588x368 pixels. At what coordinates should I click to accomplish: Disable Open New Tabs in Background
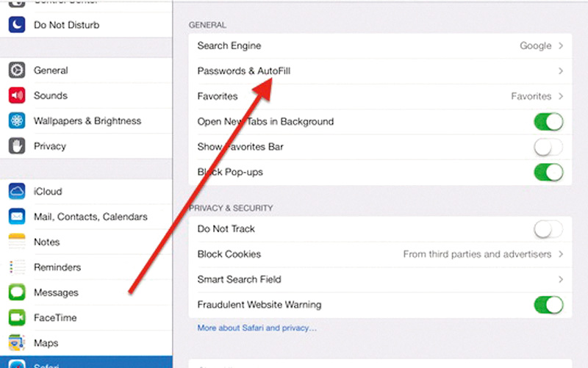click(548, 122)
